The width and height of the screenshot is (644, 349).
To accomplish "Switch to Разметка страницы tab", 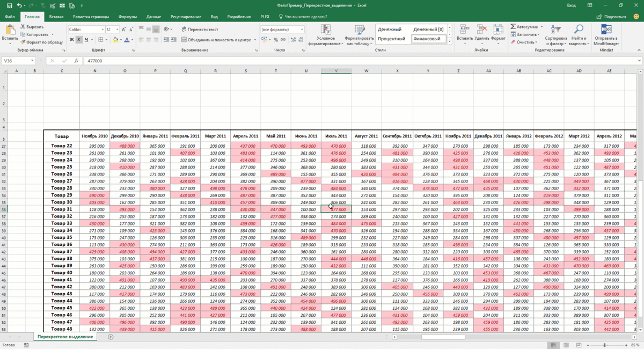I will point(90,17).
